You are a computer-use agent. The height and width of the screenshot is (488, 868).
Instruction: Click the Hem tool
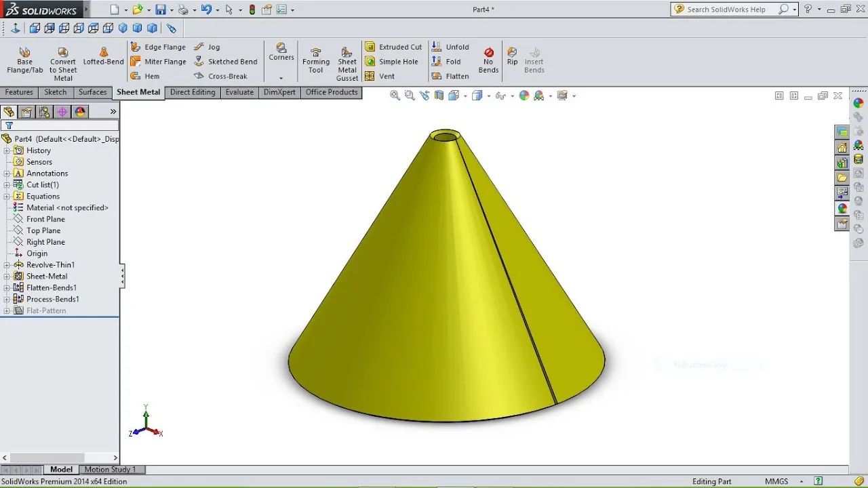click(145, 77)
